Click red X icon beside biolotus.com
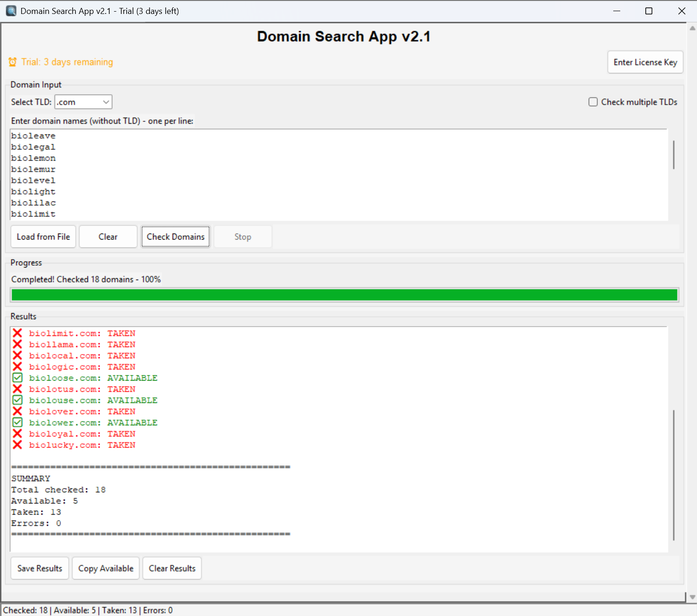Viewport: 697px width, 616px height. [x=17, y=389]
